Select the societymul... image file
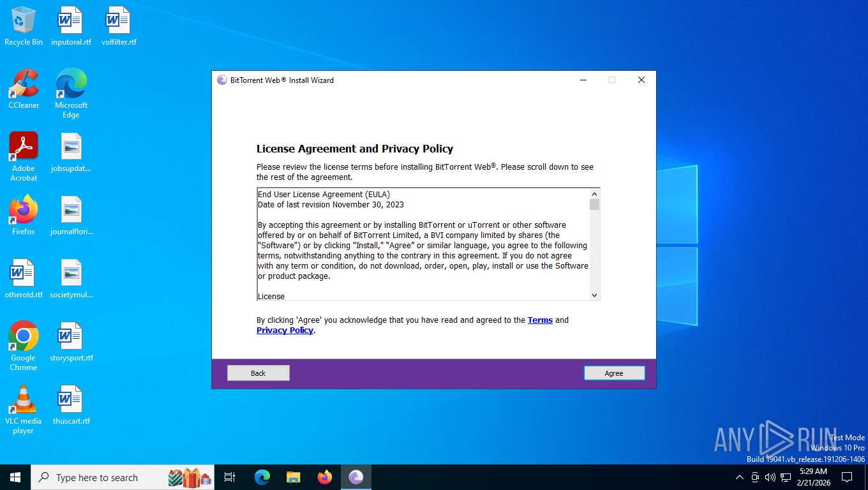Screen dimensions: 868x490 point(71,279)
